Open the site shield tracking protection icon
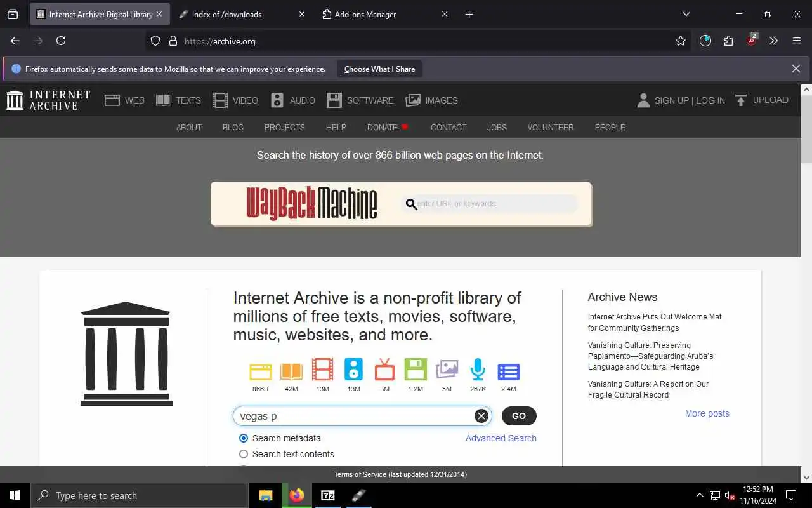 point(155,41)
